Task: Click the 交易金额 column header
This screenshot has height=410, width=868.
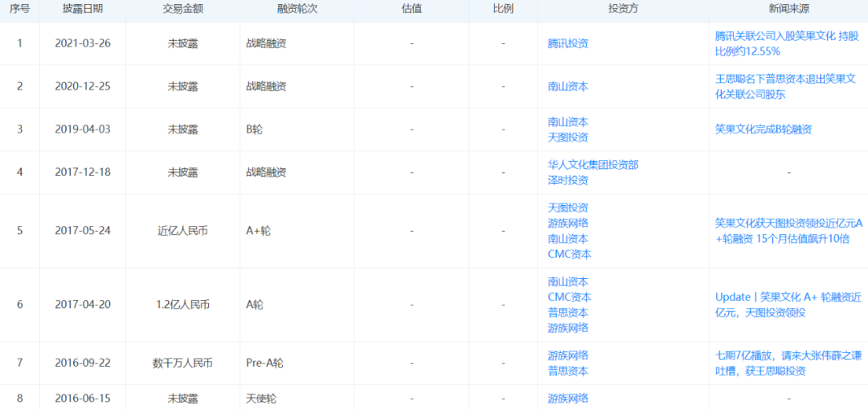Action: point(182,10)
